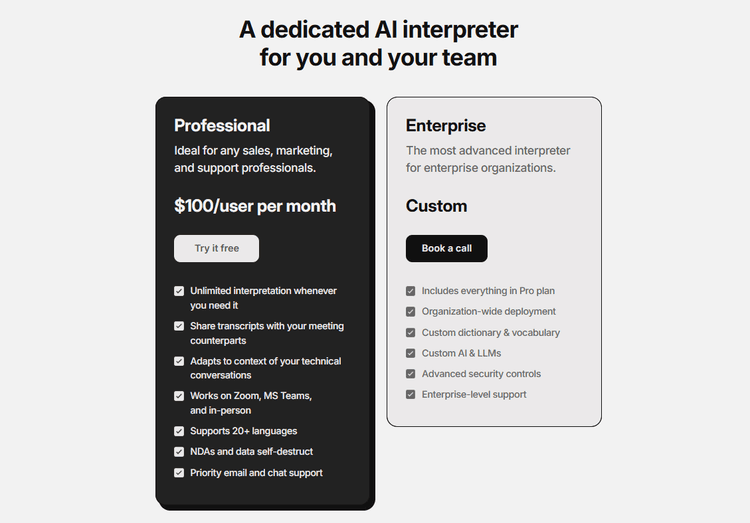Viewport: 750px width, 523px height.
Task: Click checkmark beside Works on Zoom feature
Action: point(179,396)
